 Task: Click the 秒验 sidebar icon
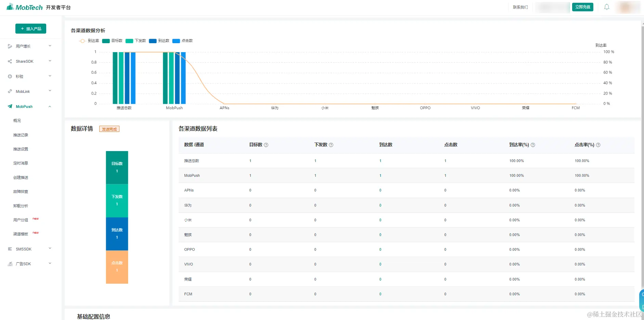coord(10,76)
